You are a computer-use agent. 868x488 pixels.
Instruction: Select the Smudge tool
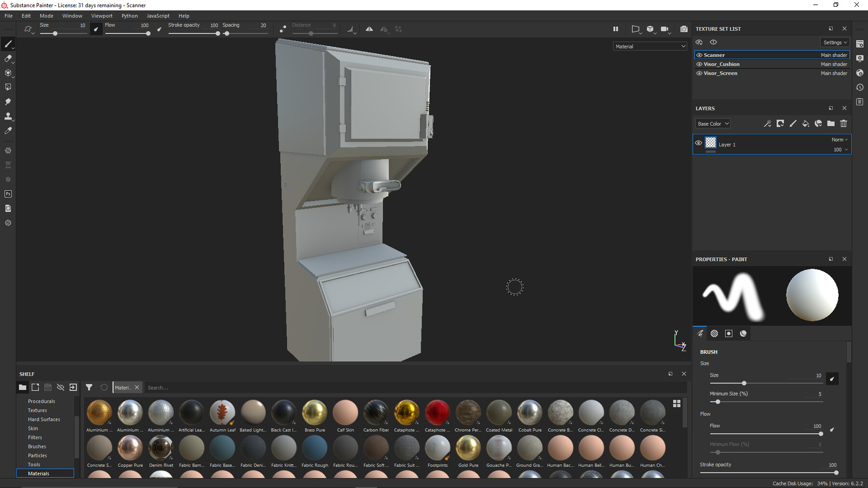(8, 102)
